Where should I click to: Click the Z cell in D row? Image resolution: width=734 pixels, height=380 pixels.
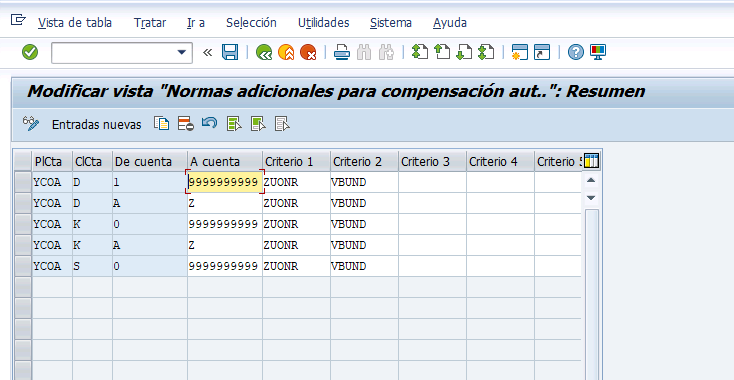(x=225, y=203)
